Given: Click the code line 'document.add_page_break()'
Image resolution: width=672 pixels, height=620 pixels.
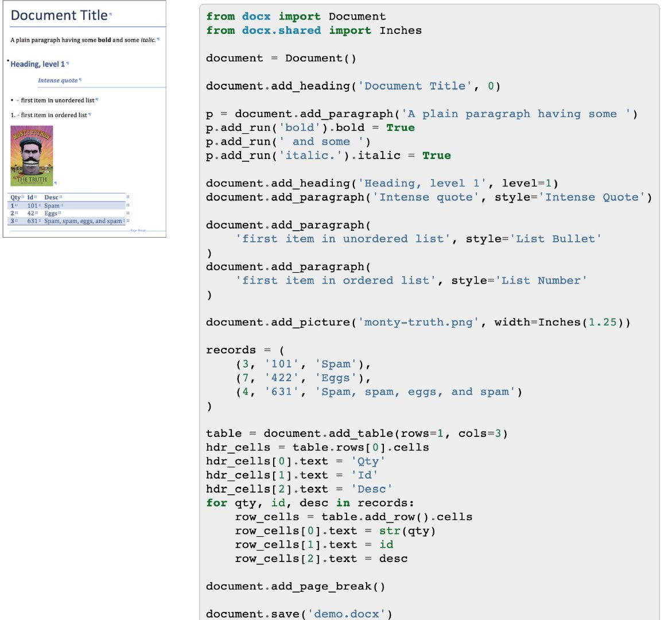Looking at the screenshot, I should pyautogui.click(x=296, y=587).
